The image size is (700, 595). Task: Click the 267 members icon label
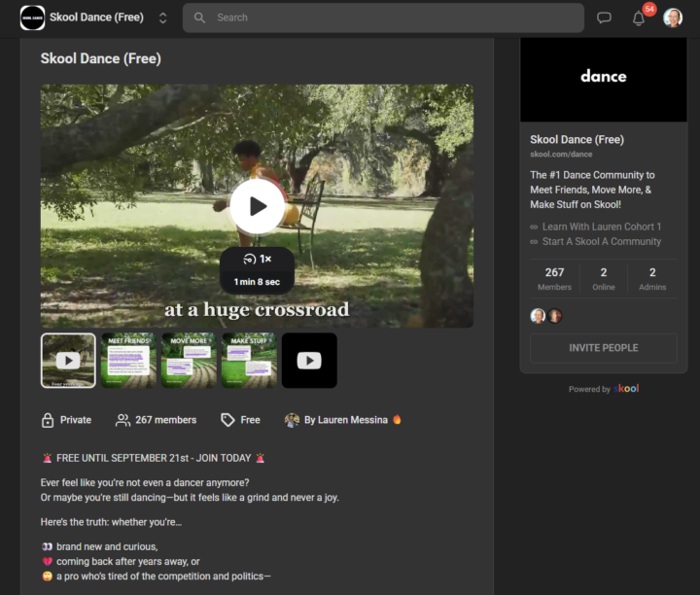(156, 420)
